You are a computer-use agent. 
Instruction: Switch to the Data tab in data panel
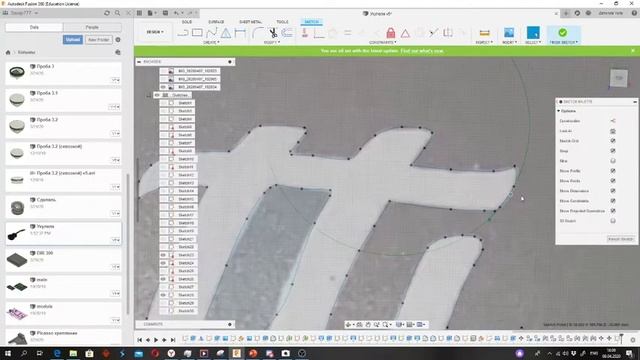tap(34, 27)
